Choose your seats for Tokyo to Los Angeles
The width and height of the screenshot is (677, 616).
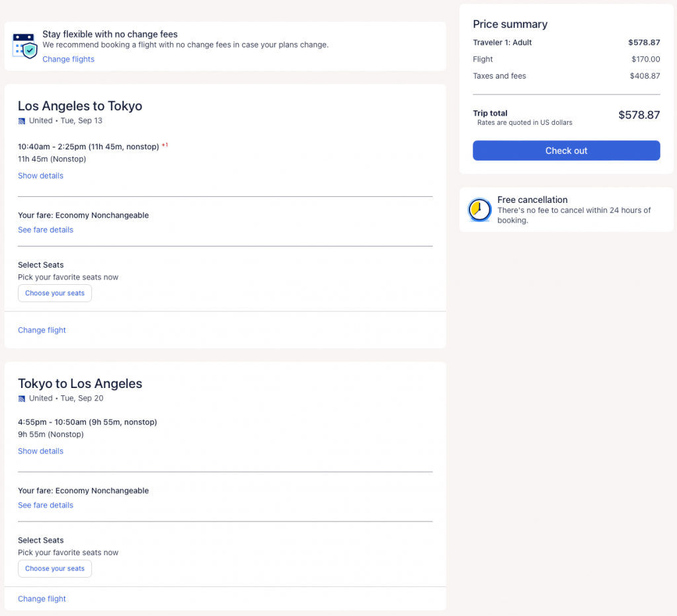[55, 568]
